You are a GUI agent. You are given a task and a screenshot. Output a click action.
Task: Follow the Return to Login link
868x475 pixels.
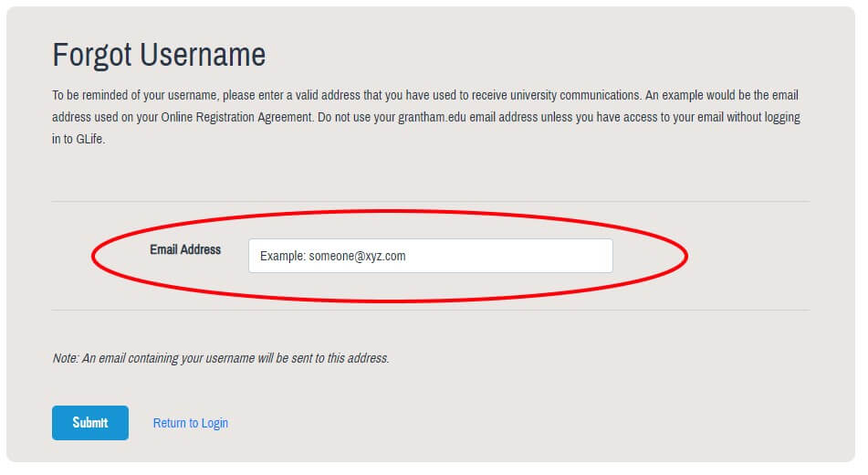(190, 423)
